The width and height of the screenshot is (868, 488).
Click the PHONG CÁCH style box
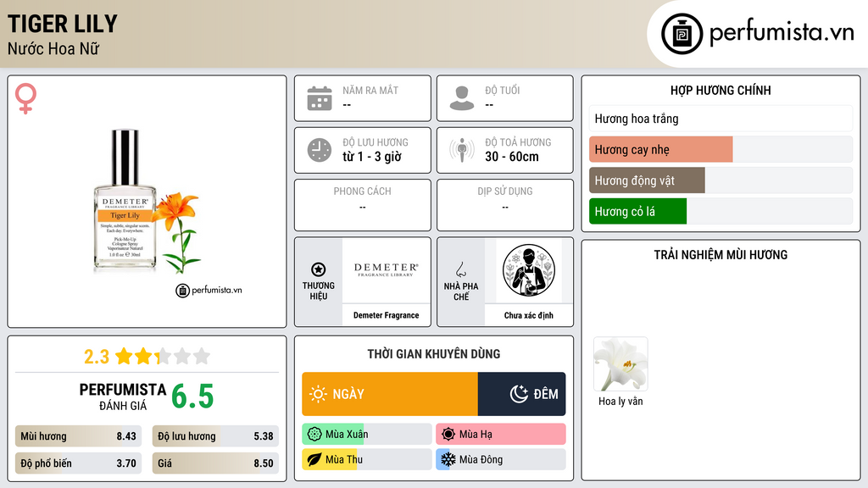(x=363, y=205)
